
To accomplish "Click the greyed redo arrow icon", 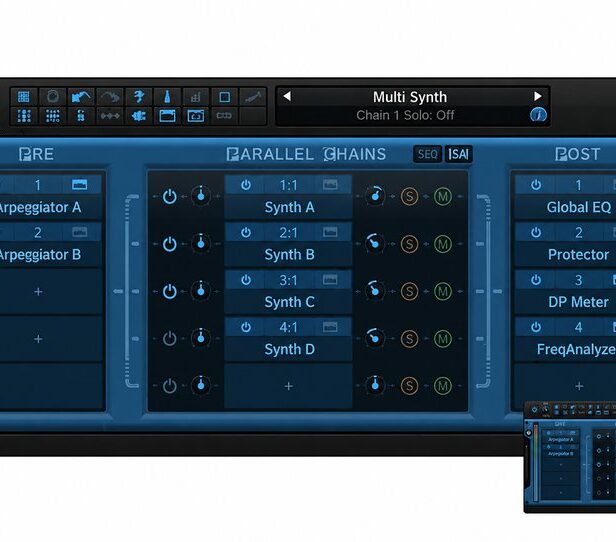I will [110, 97].
